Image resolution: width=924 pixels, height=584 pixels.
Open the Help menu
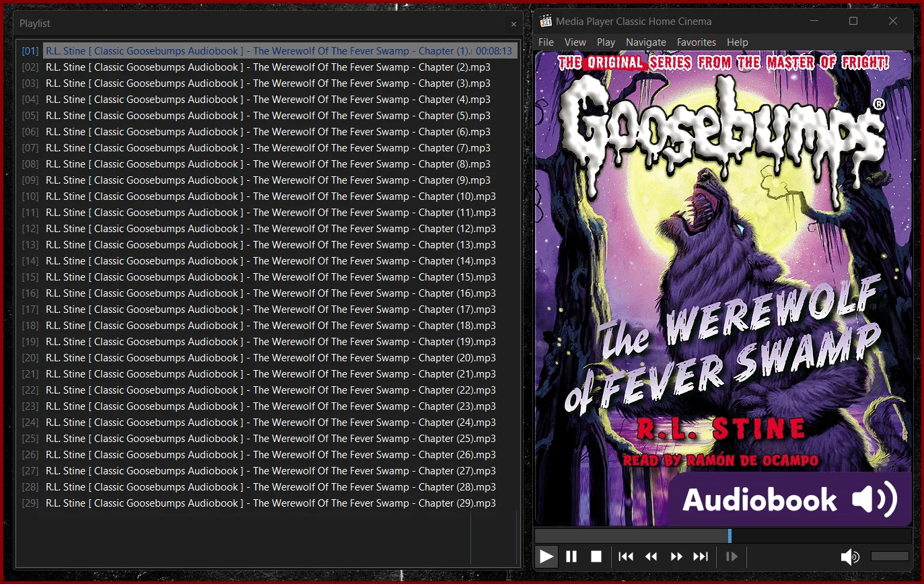tap(737, 42)
